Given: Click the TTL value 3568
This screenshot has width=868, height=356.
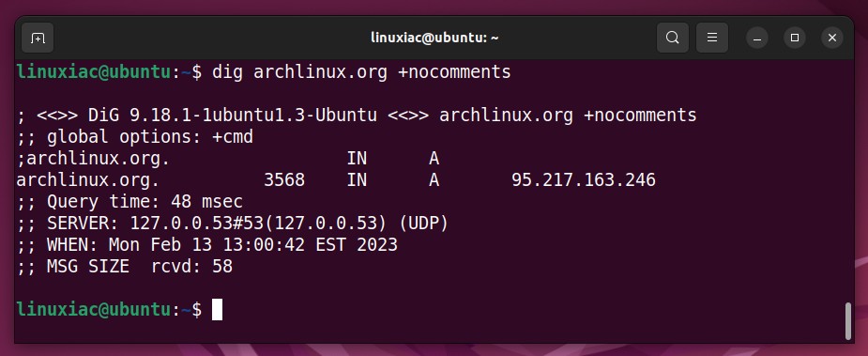Looking at the screenshot, I should click(284, 180).
